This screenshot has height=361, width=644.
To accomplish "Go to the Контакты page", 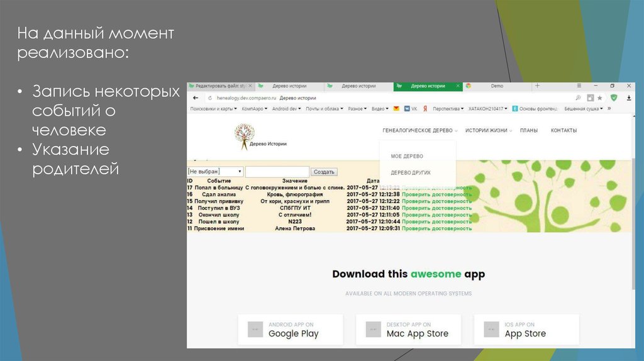I will 563,131.
